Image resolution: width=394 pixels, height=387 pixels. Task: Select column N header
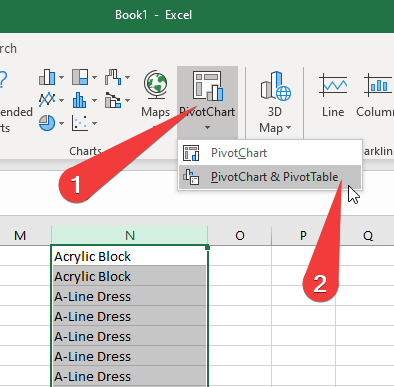coord(130,235)
